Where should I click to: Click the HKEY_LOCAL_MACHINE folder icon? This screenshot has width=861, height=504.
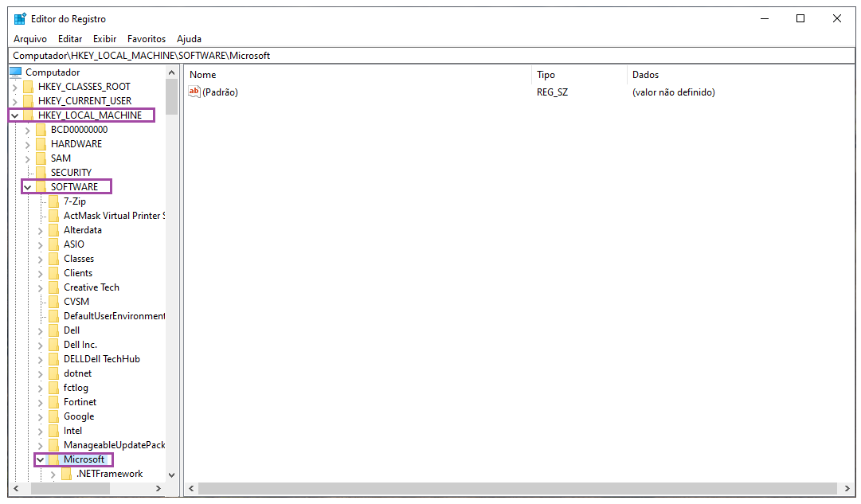coord(28,115)
